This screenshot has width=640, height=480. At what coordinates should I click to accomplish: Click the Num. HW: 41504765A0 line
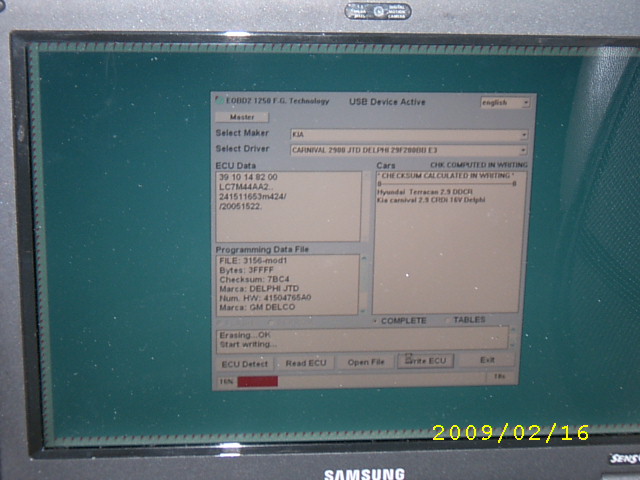(x=265, y=298)
